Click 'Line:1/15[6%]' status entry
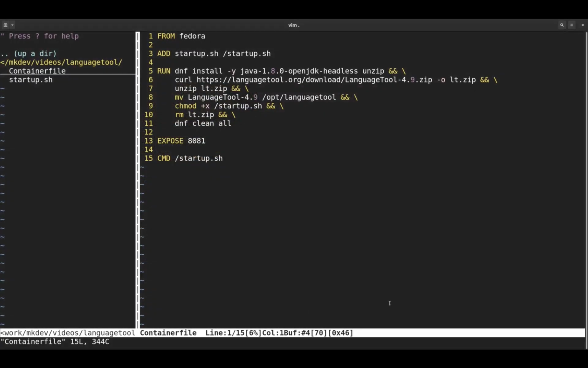Screen dimensions: 588x368 tap(233, 333)
